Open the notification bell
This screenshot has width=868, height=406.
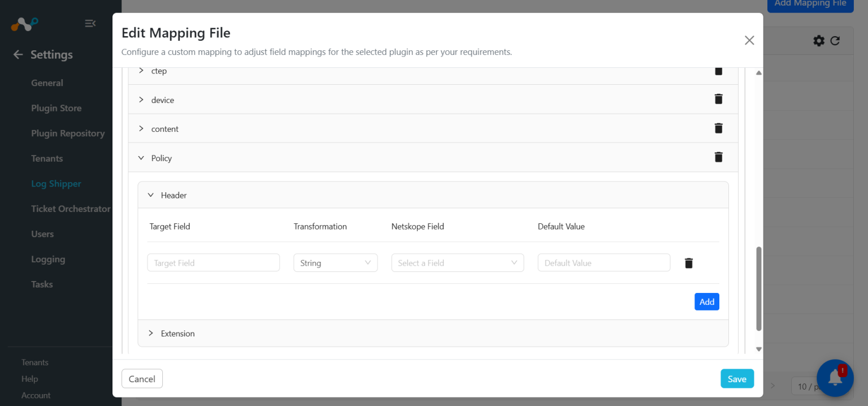835,378
